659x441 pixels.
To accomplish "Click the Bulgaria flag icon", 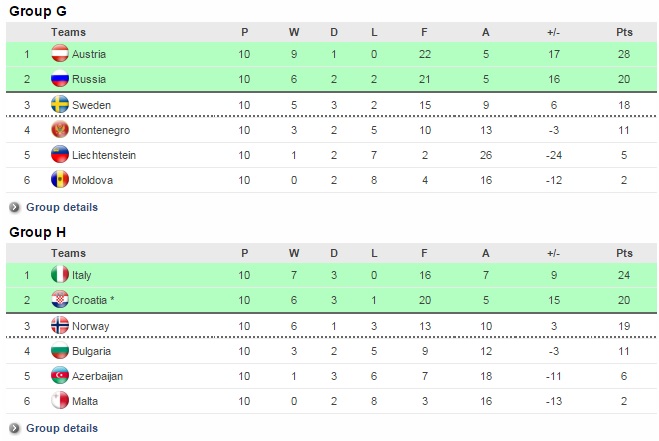I will point(59,351).
